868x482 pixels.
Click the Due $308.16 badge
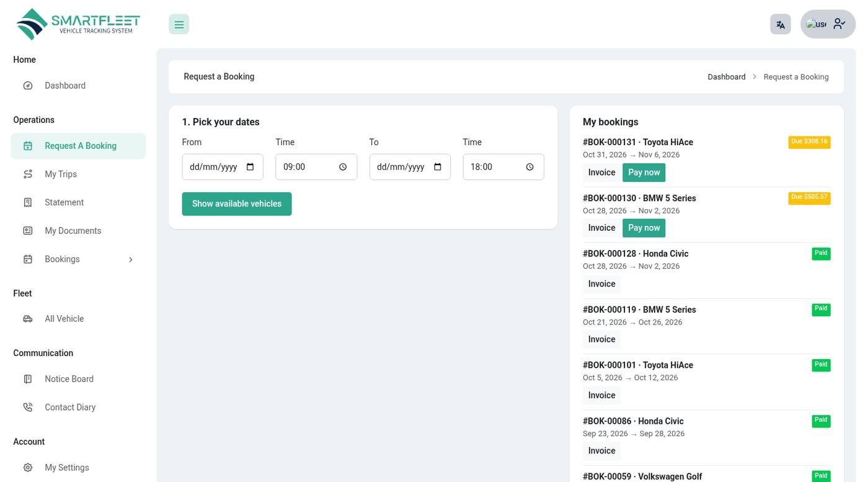[x=809, y=142]
